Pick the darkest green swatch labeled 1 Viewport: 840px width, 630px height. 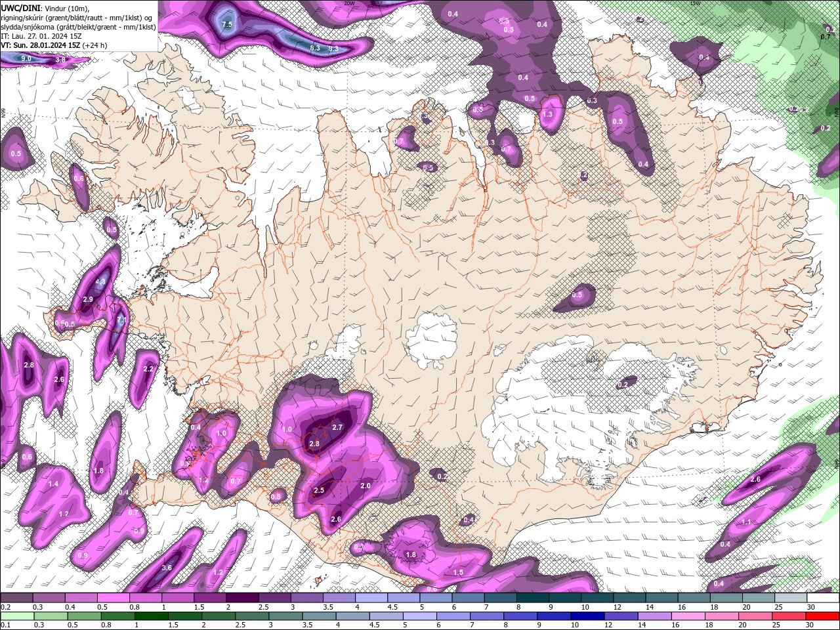pos(151,616)
